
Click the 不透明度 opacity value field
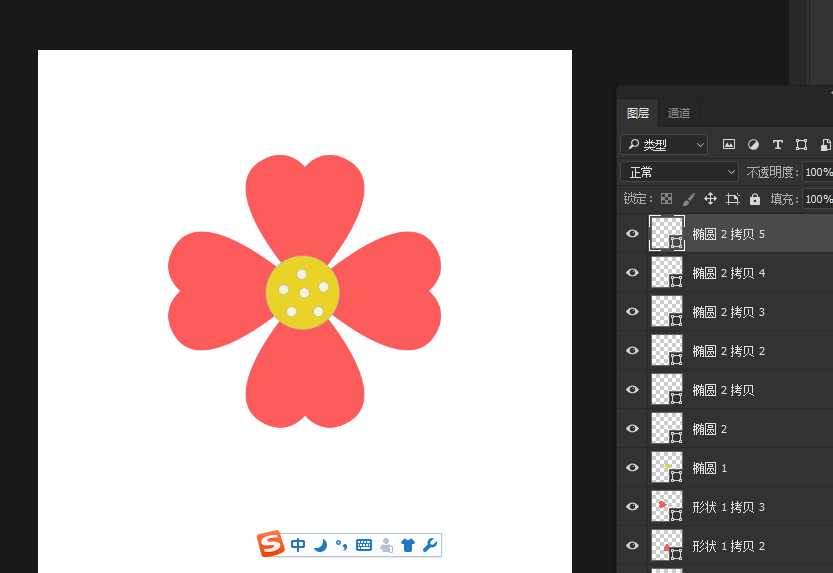817,172
